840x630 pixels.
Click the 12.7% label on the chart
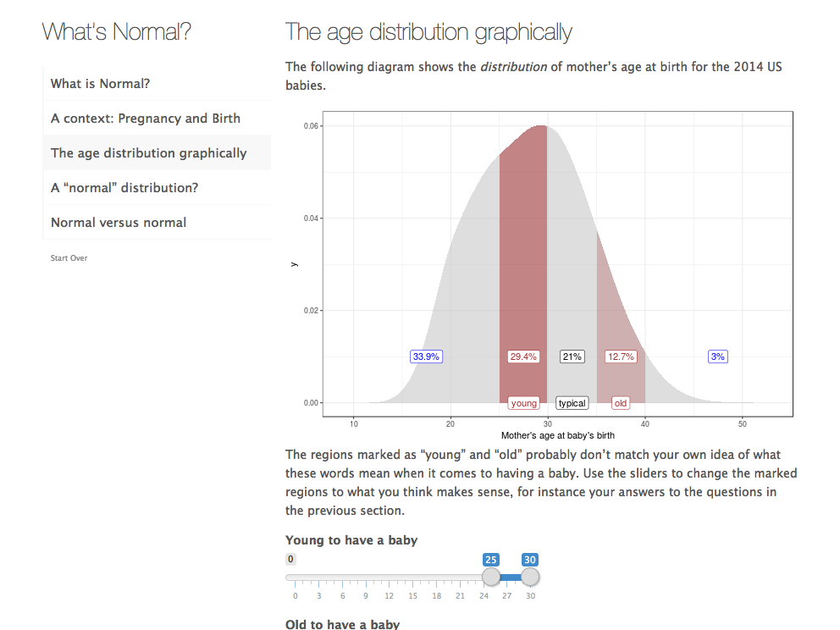click(621, 356)
